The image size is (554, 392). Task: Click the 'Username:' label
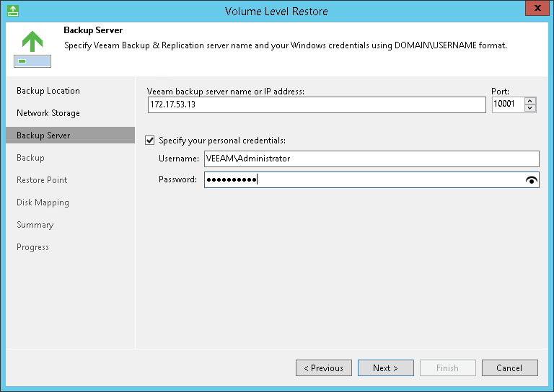pos(179,159)
